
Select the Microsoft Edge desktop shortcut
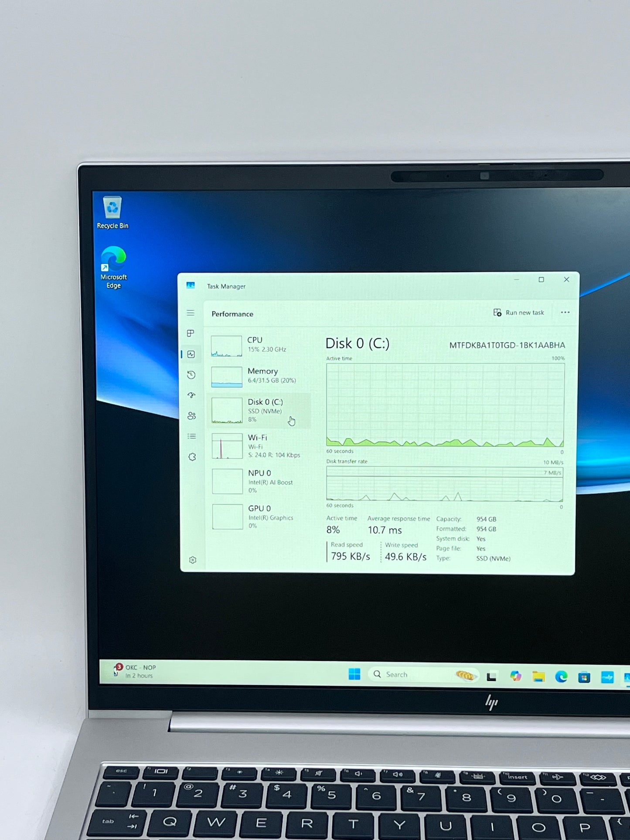point(113,268)
